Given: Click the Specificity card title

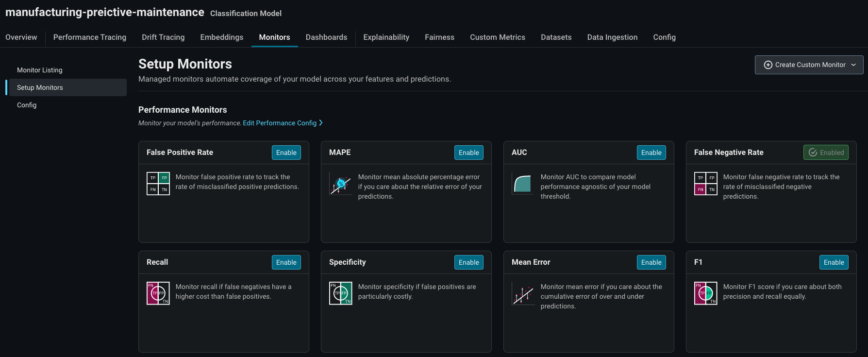Looking at the screenshot, I should (348, 262).
